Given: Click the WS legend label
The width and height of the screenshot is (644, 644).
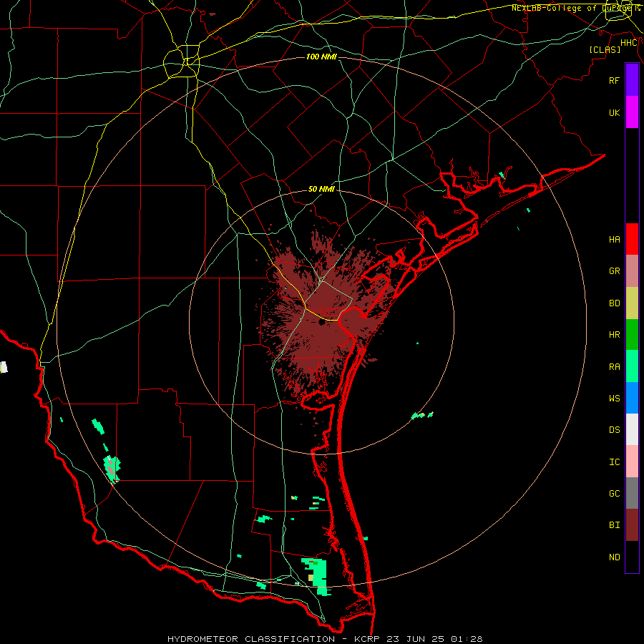Looking at the screenshot, I should 614,398.
